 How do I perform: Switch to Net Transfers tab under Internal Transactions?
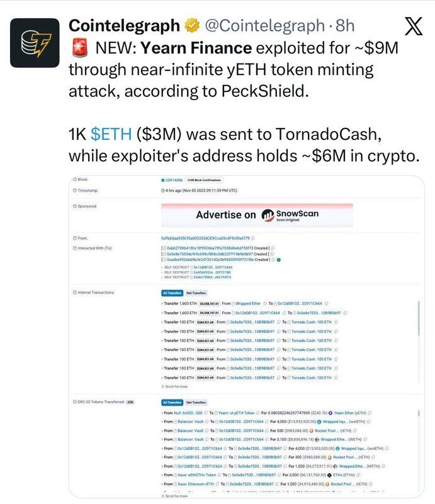coord(196,292)
